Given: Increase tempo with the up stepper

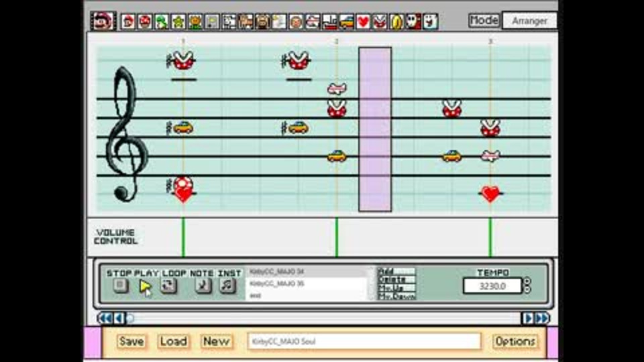Looking at the screenshot, I should [527, 281].
